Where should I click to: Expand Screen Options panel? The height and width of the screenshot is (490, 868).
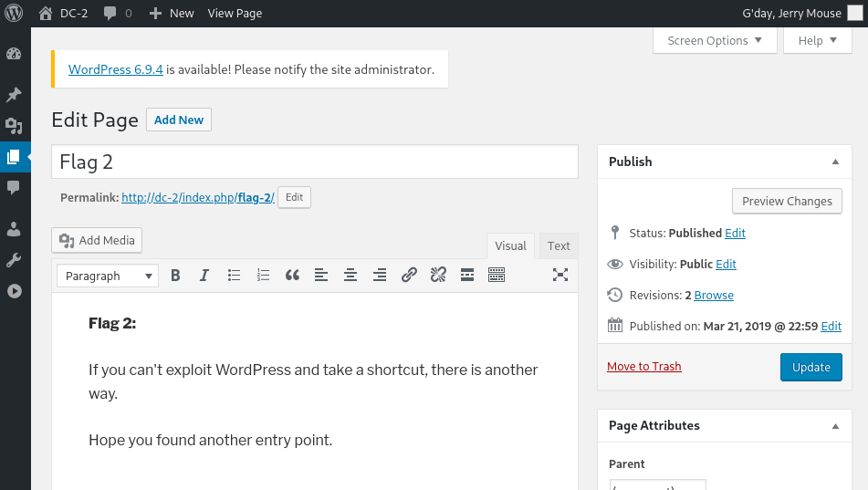pyautogui.click(x=715, y=40)
